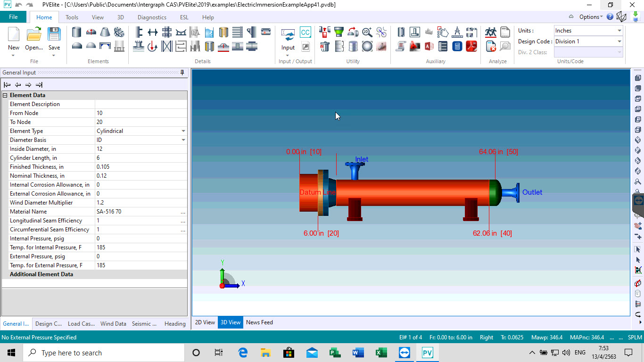
Task: Edit the Cylinder Length value field
Action: pos(141,158)
